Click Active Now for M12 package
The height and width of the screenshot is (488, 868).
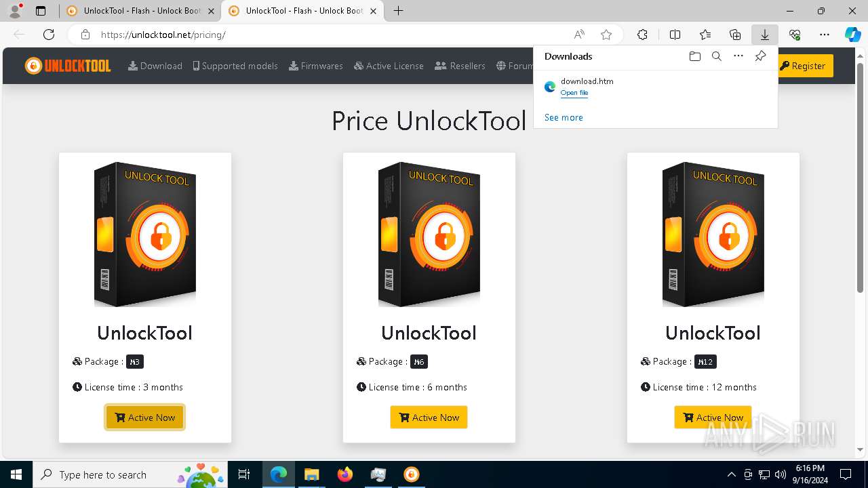click(713, 418)
